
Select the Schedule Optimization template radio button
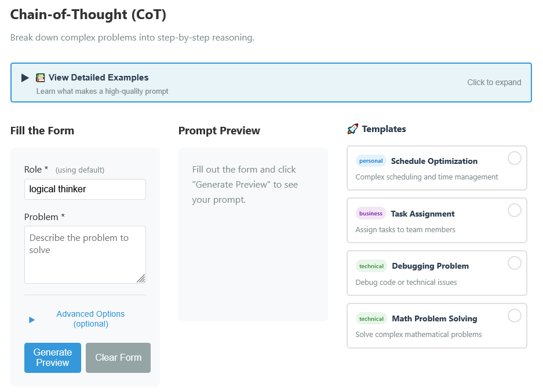point(515,158)
